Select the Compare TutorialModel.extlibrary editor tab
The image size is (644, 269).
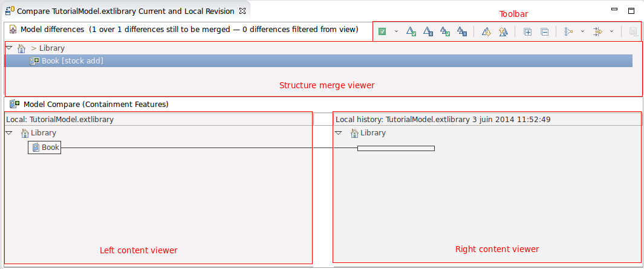[x=125, y=11]
